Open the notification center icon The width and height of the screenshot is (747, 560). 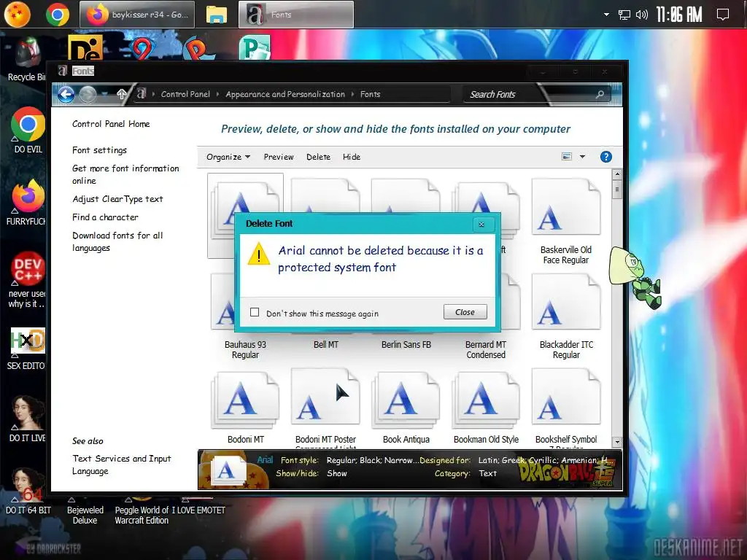(x=723, y=15)
